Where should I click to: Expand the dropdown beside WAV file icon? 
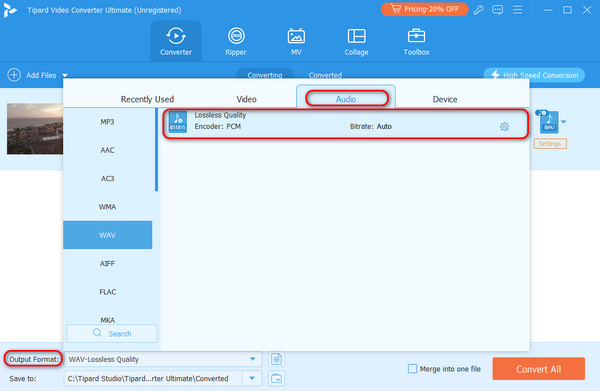[x=563, y=122]
